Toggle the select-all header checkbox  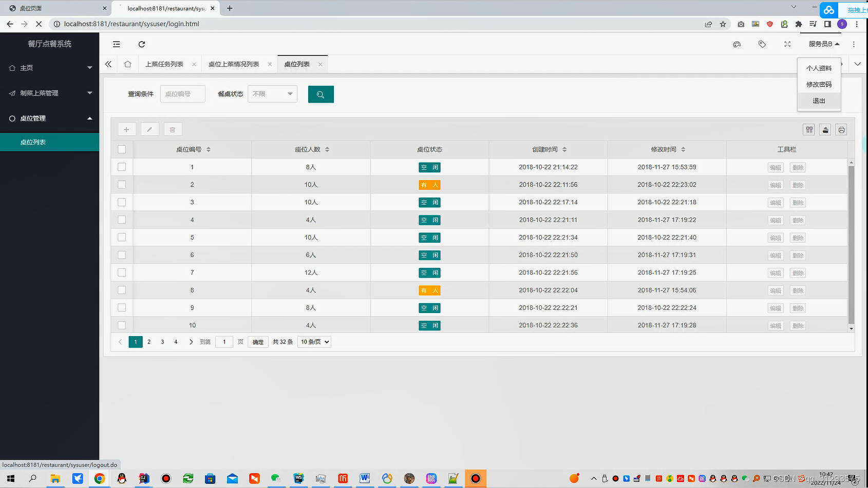click(122, 149)
